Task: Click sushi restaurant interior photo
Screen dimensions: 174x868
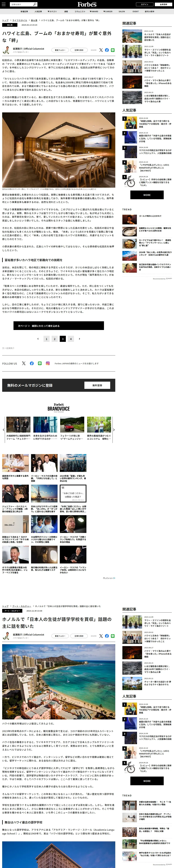Action: point(59,150)
